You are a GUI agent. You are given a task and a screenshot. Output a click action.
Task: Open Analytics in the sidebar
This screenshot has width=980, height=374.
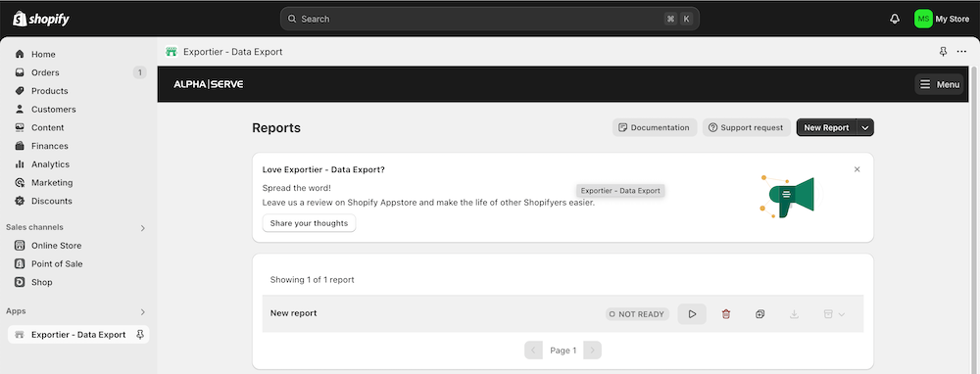point(50,164)
